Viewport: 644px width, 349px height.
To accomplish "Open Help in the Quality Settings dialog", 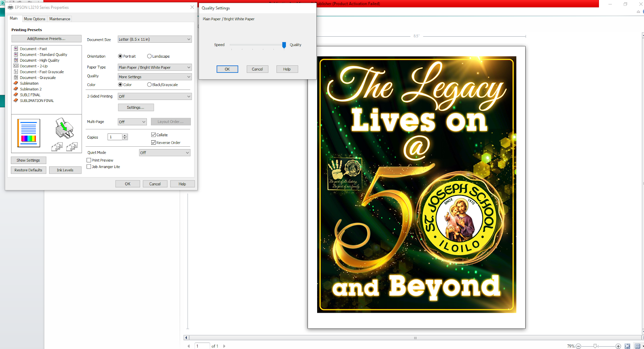I will [287, 69].
